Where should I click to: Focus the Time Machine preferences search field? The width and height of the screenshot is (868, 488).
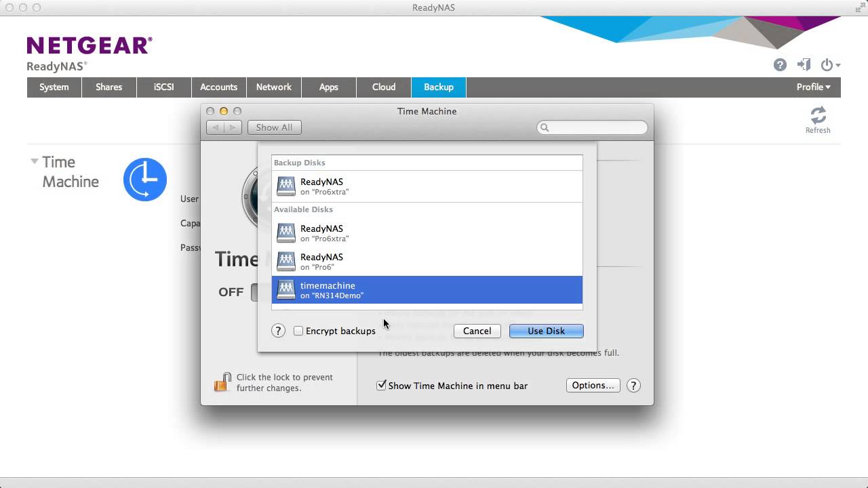point(592,127)
